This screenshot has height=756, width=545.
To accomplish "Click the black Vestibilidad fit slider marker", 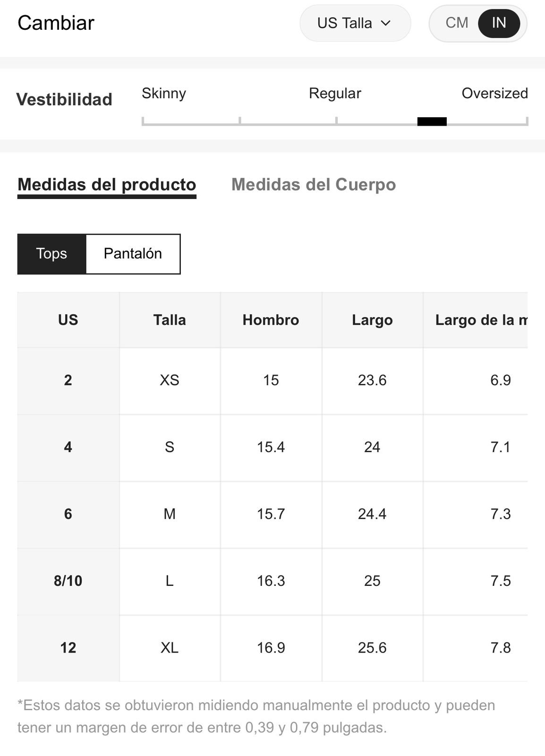I will click(432, 122).
